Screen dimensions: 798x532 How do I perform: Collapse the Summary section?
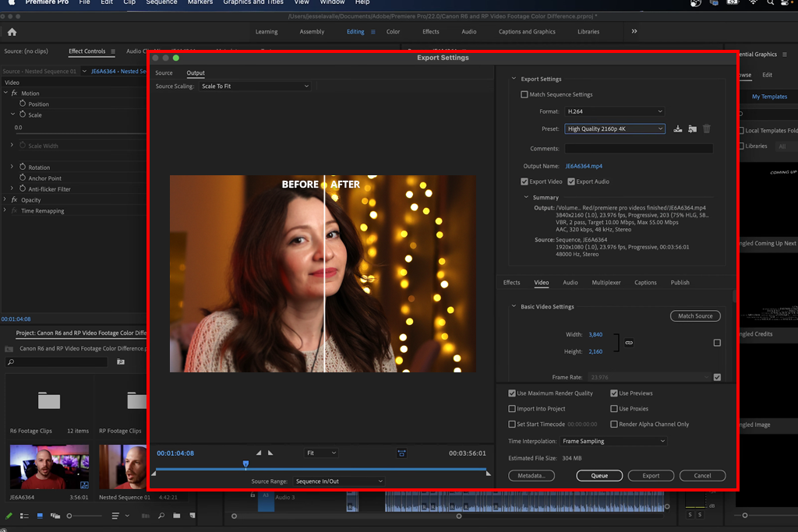[x=526, y=197]
